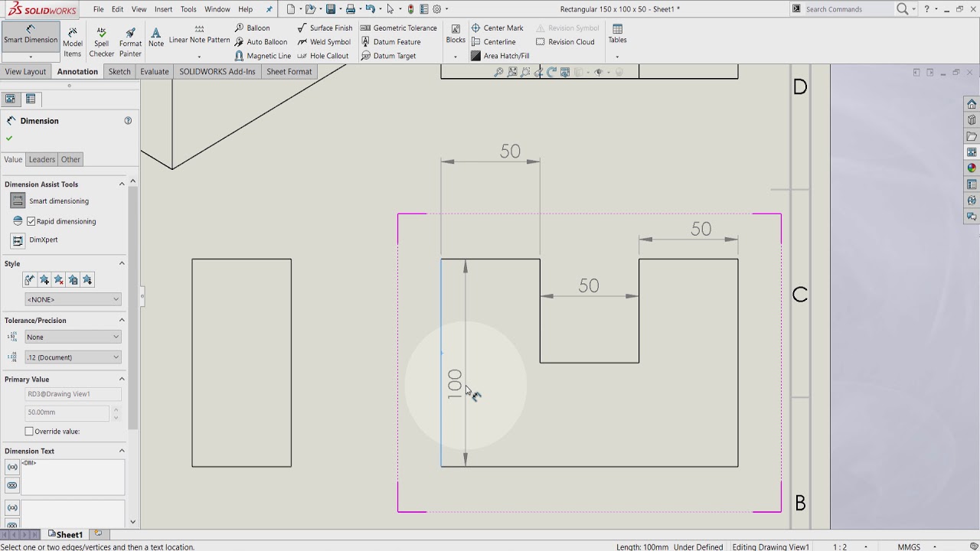Open the Insert menu
The image size is (980, 551).
tap(163, 9)
